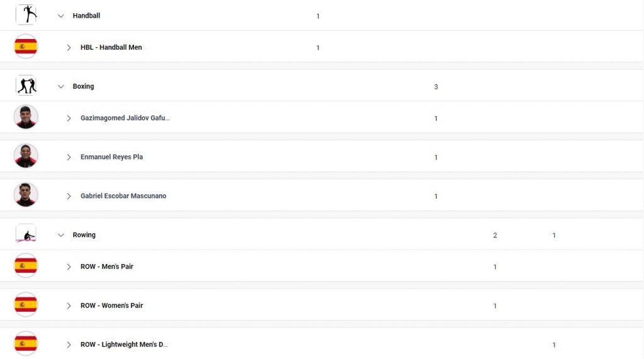Image resolution: width=644 pixels, height=359 pixels.
Task: Expand the Enmanuel Reyes Pla row arrow
Action: (69, 157)
